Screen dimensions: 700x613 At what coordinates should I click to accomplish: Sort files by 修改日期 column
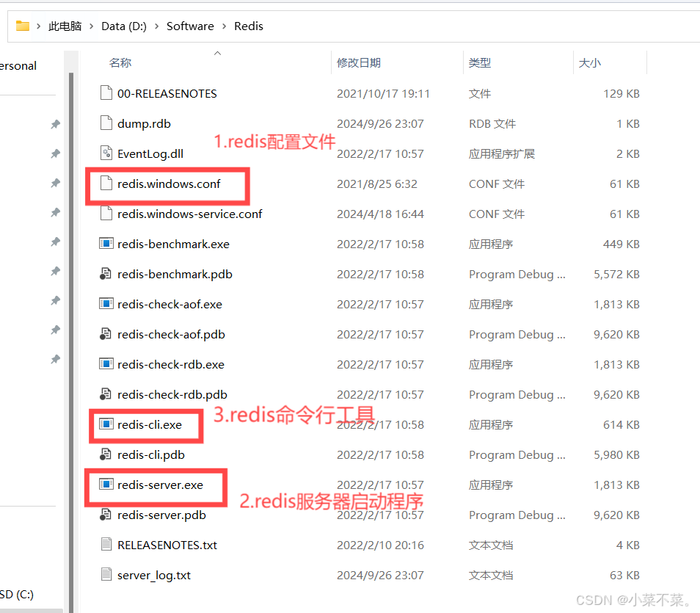point(359,63)
